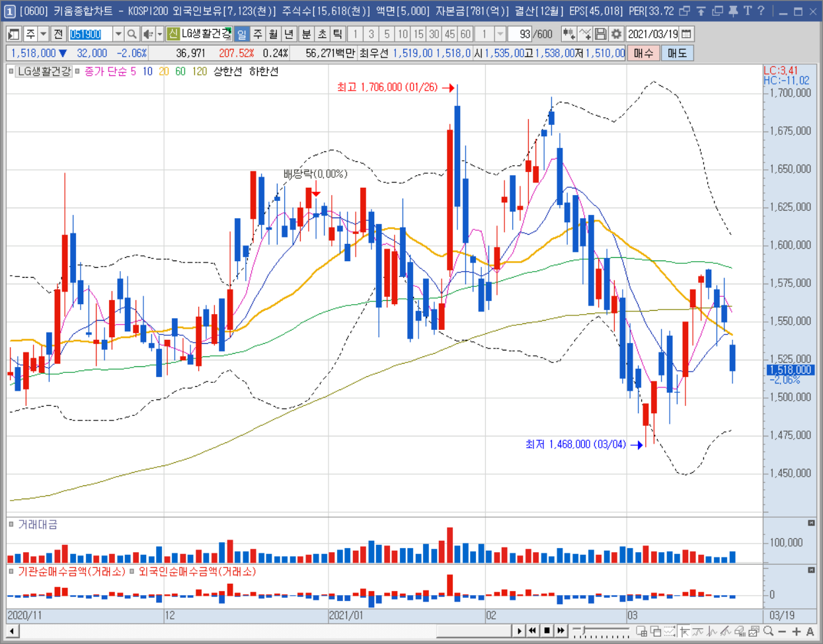
Task: Click the horizontal chart scrollbar thumb
Action: click(474, 631)
